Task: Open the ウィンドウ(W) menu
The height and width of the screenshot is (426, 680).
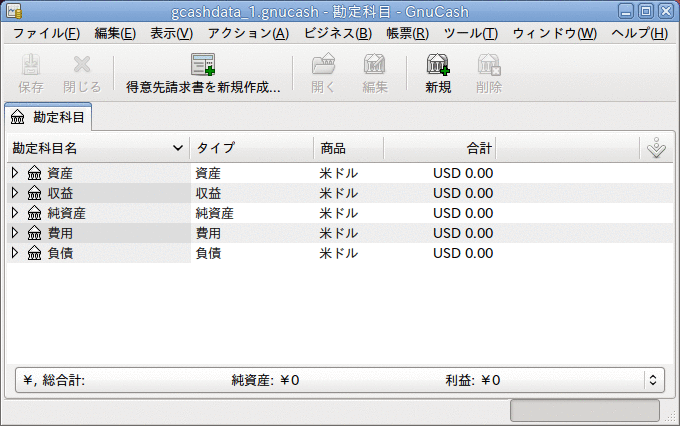Action: pyautogui.click(x=554, y=33)
